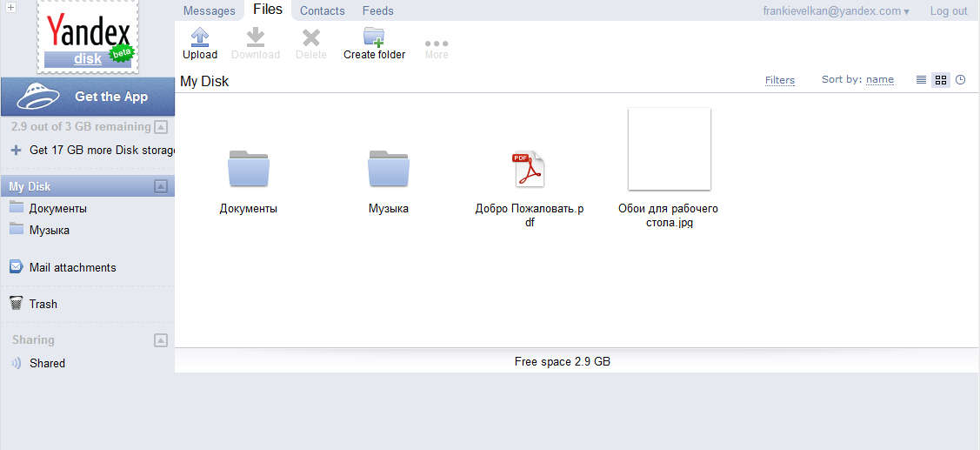Image resolution: width=980 pixels, height=450 pixels.
Task: Click the Get the App button
Action: coord(88,97)
